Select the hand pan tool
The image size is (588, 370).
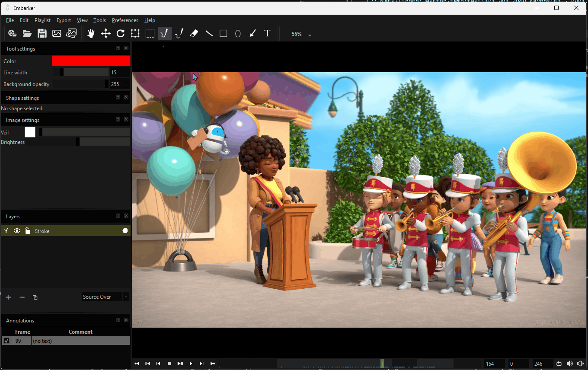[91, 34]
